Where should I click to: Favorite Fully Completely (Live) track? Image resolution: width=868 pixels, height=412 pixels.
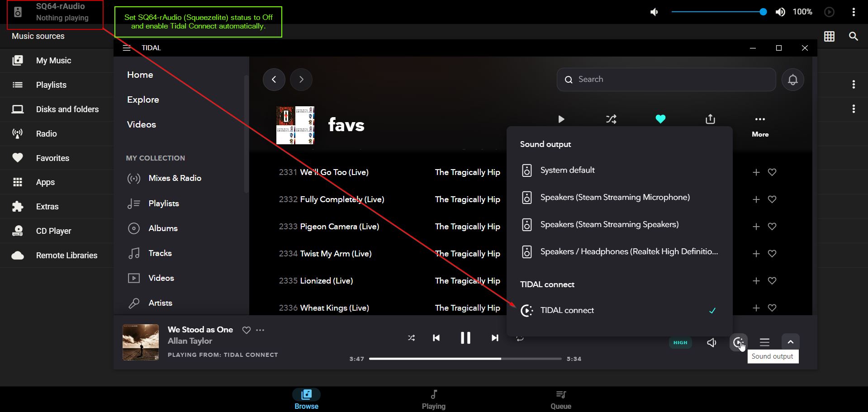point(772,199)
